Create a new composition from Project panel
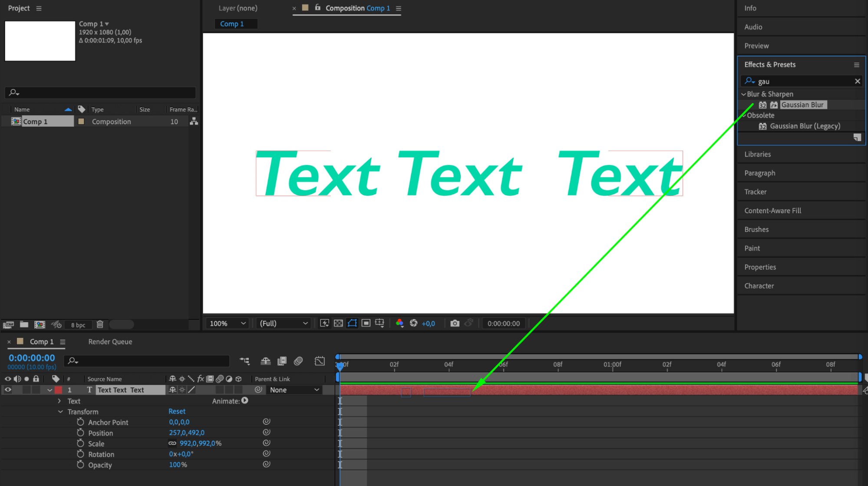The height and width of the screenshot is (486, 868). (40, 324)
